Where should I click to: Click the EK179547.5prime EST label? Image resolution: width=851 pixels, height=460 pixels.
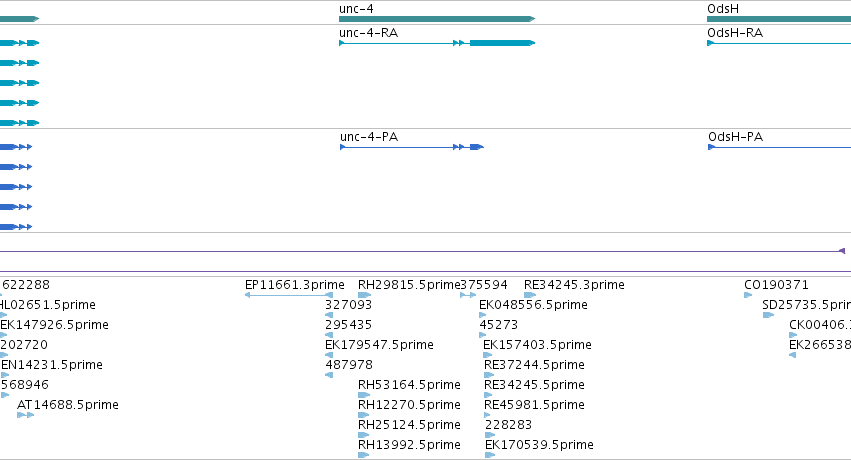[x=379, y=345]
